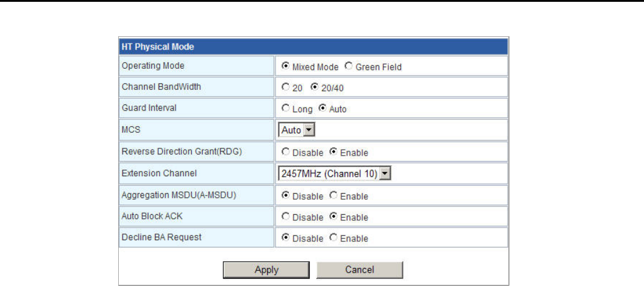Enable Auto Block ACK
644x286 pixels.
coord(333,217)
